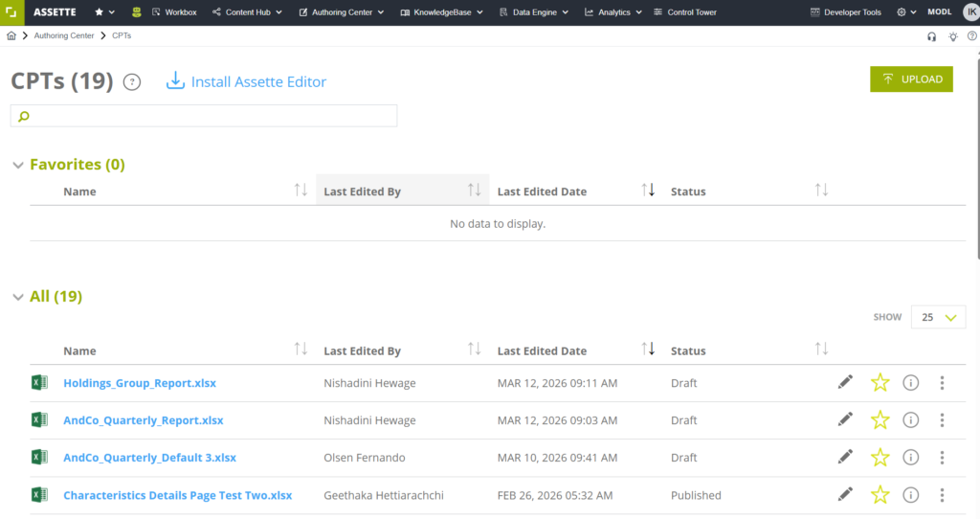
Task: Star AndCo_Quarterly_Report.xlsx as a favorite
Action: [x=880, y=420]
